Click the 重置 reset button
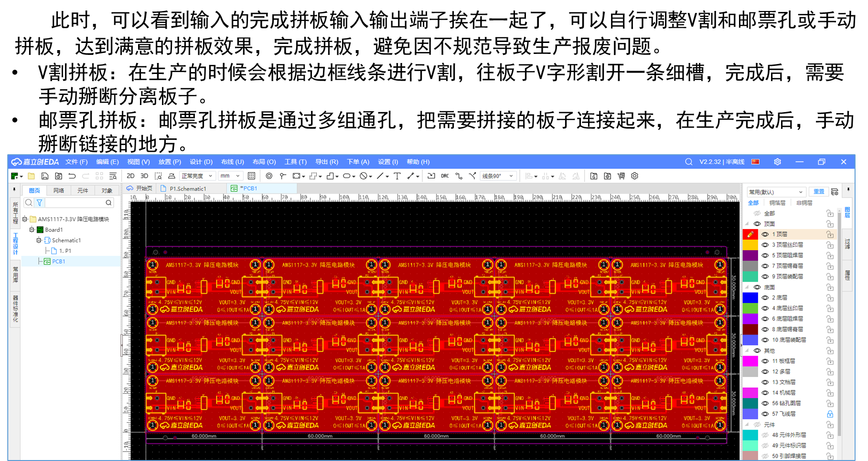This screenshot has height=461, width=868. pyautogui.click(x=819, y=192)
